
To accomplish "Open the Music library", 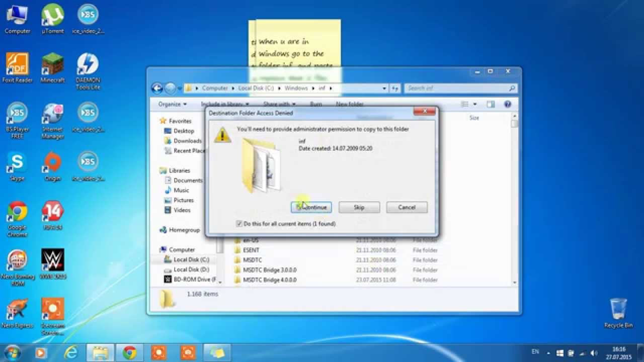I will (181, 190).
